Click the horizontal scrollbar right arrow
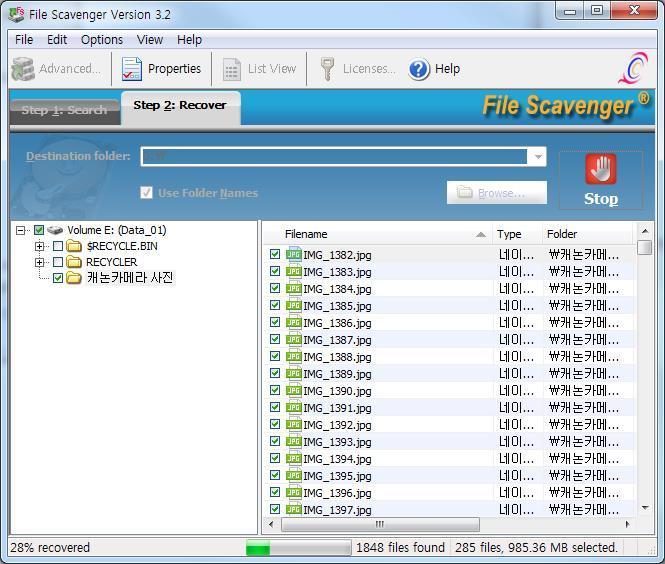Viewport: 665px width, 564px height. (627, 525)
